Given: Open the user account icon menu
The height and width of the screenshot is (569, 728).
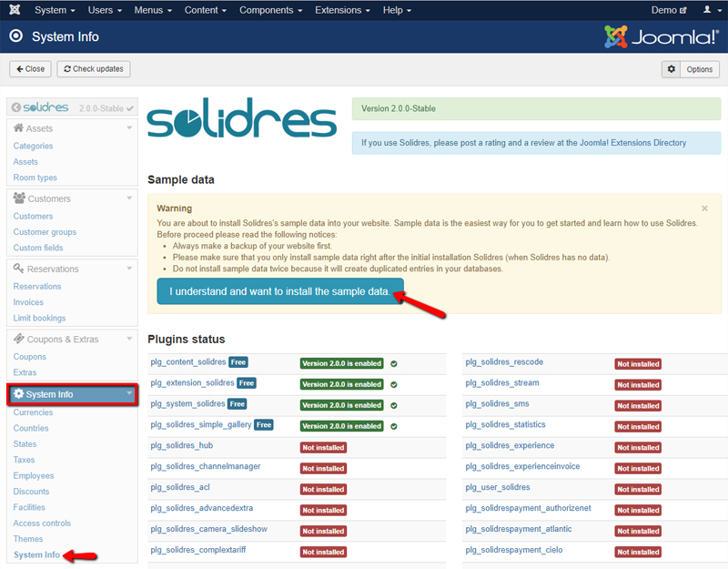Looking at the screenshot, I should (709, 10).
